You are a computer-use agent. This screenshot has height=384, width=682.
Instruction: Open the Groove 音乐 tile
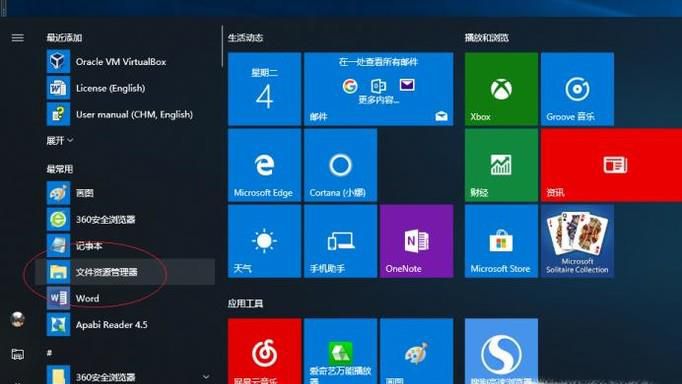(x=577, y=89)
